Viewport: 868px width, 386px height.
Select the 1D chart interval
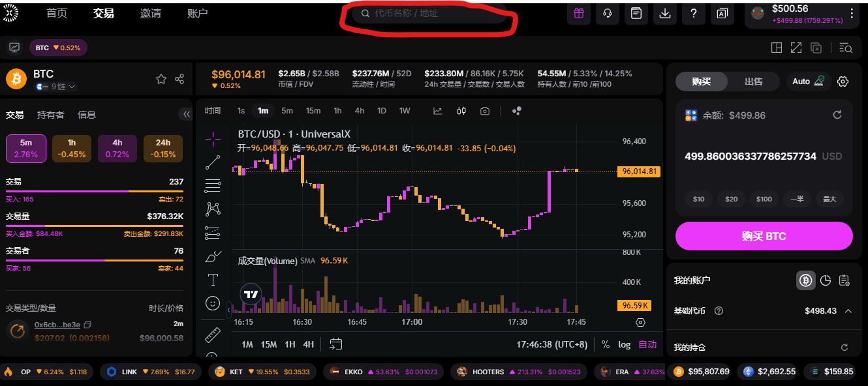coord(382,111)
